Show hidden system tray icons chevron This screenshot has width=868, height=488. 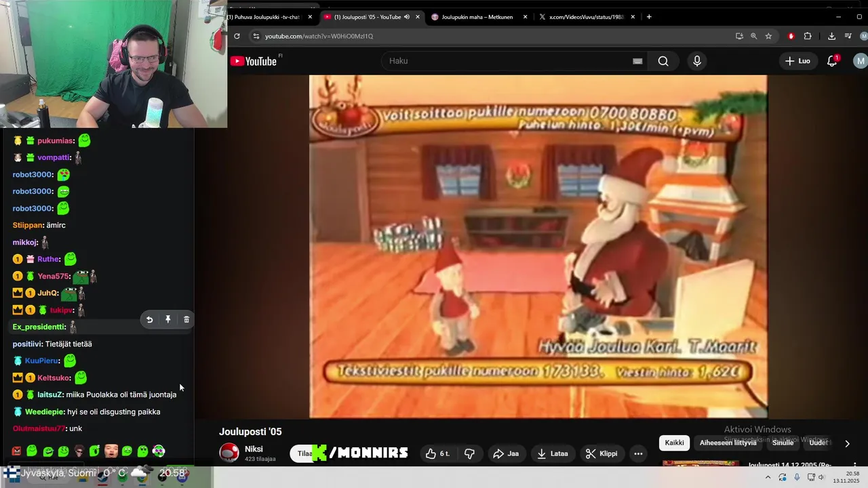pyautogui.click(x=768, y=477)
